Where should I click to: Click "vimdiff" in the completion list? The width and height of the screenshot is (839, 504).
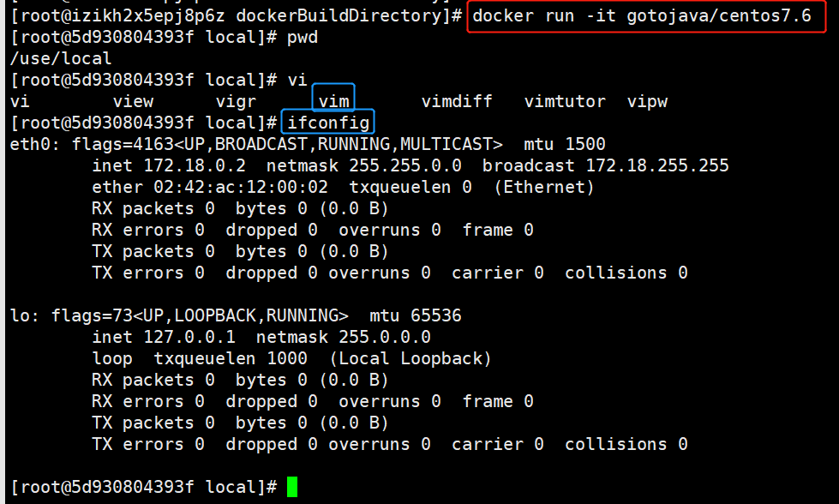[x=457, y=102]
